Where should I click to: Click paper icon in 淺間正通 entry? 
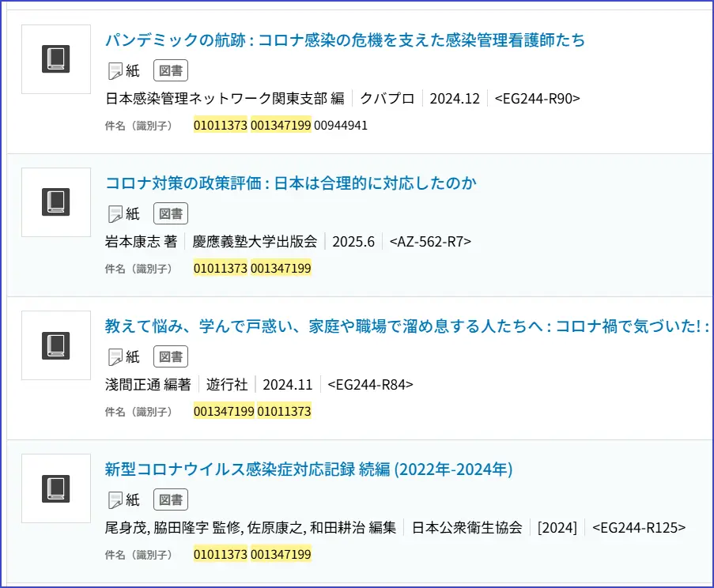pos(115,357)
